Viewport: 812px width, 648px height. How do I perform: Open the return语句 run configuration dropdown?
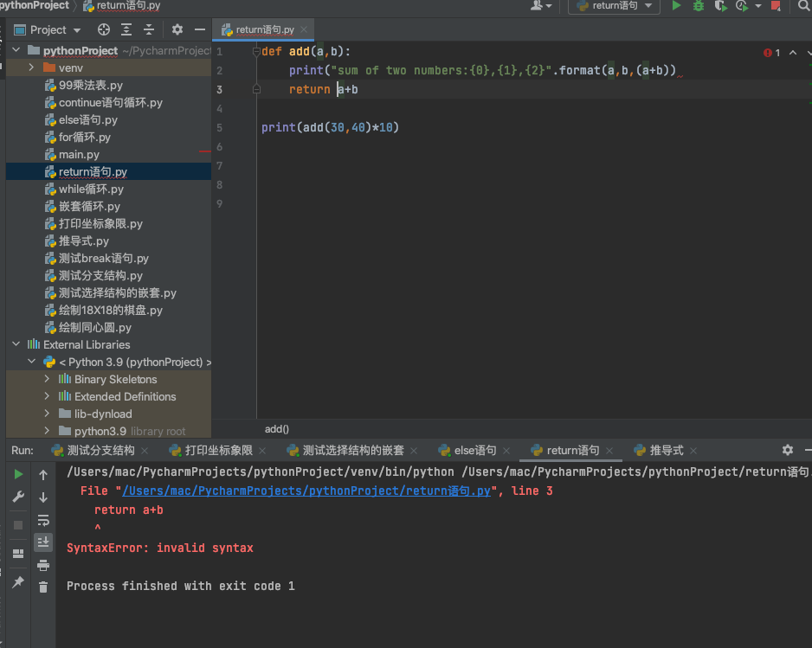[614, 6]
